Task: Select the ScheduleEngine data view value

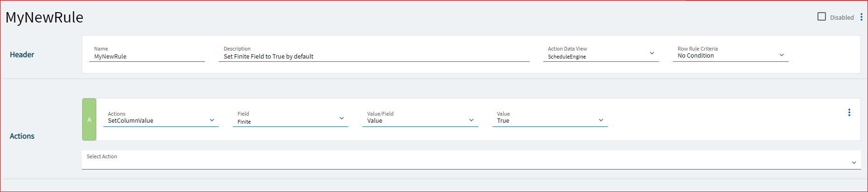Action: point(567,57)
